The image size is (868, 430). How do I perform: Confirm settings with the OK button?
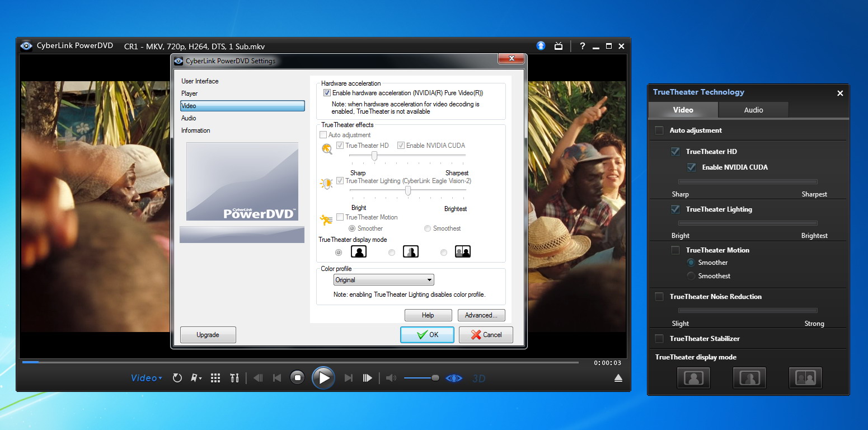[x=427, y=335]
